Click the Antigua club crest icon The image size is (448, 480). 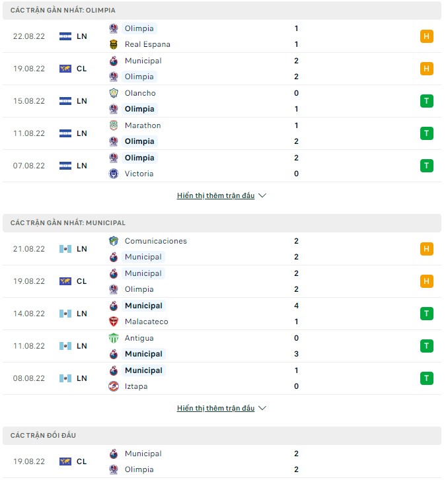click(114, 338)
